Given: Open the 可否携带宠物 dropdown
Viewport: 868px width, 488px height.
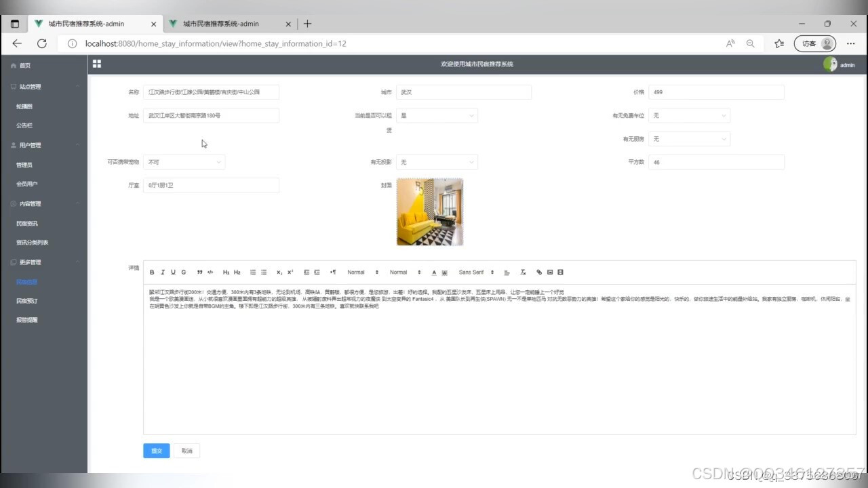Looking at the screenshot, I should click(183, 161).
